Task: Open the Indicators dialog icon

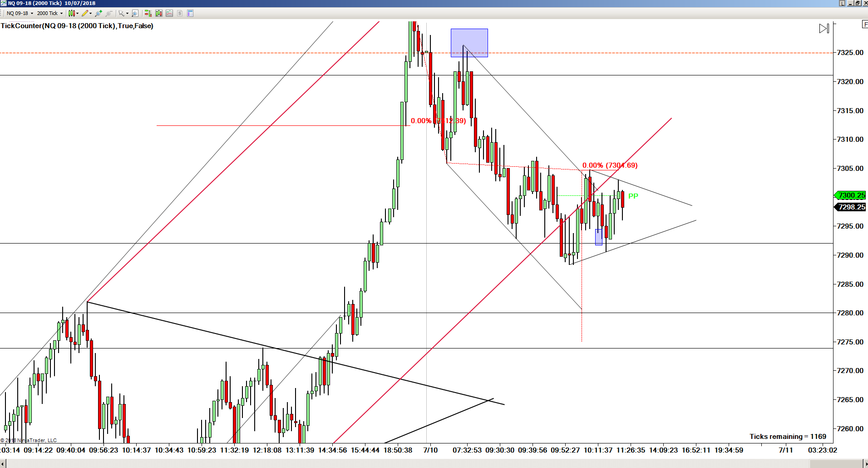Action: tap(169, 13)
